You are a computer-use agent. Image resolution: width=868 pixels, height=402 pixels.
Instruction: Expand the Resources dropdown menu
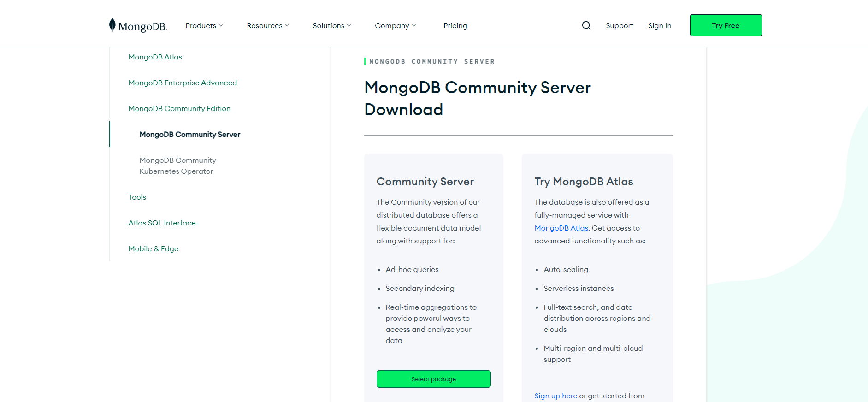tap(268, 26)
